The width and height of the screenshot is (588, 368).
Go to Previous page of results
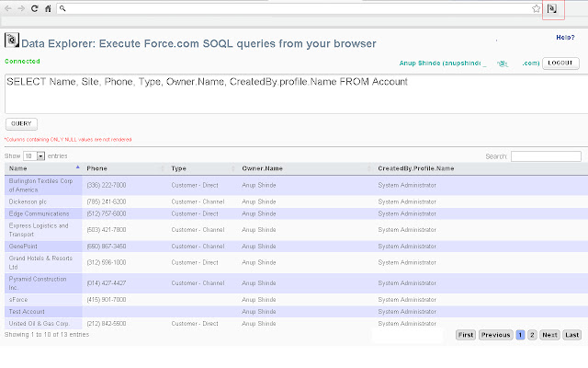(x=496, y=335)
